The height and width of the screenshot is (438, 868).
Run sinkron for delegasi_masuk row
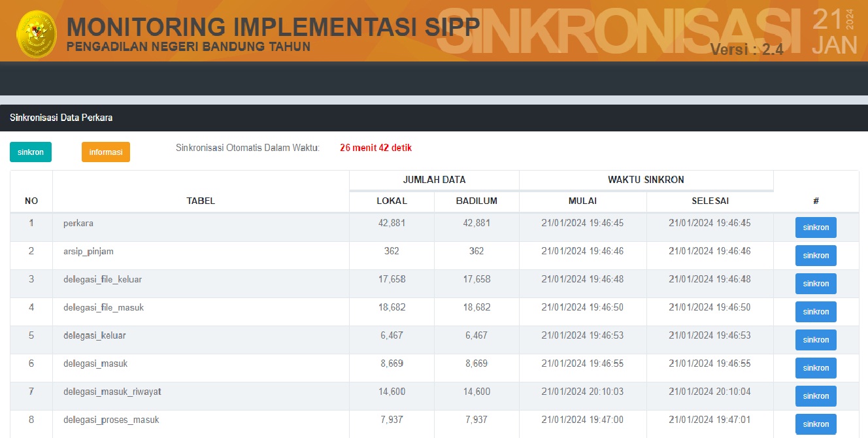click(x=816, y=368)
